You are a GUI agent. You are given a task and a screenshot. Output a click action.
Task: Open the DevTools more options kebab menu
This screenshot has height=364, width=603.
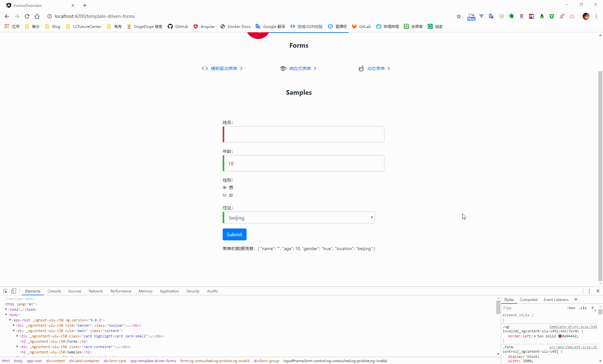click(589, 291)
